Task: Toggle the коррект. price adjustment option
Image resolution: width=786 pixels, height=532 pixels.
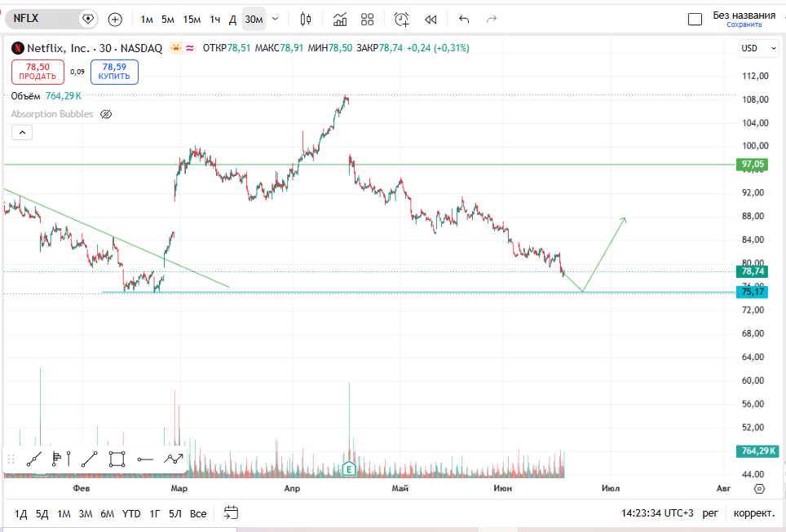Action: [x=753, y=513]
